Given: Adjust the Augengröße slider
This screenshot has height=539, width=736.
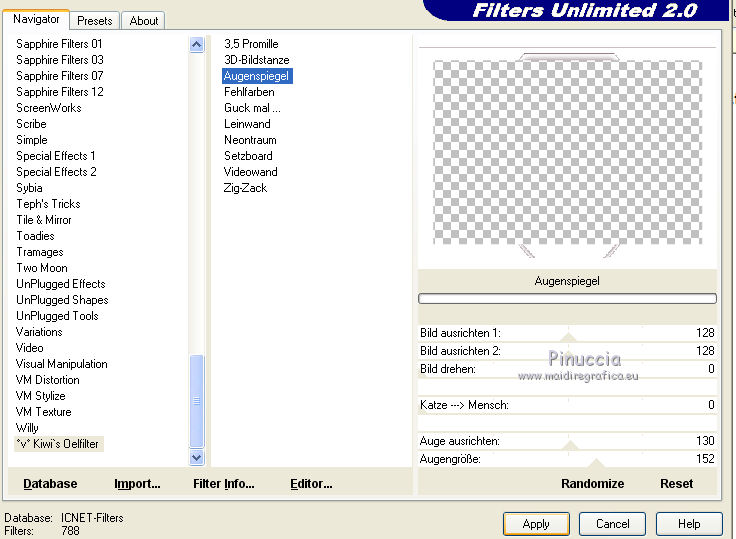Looking at the screenshot, I should click(567, 459).
